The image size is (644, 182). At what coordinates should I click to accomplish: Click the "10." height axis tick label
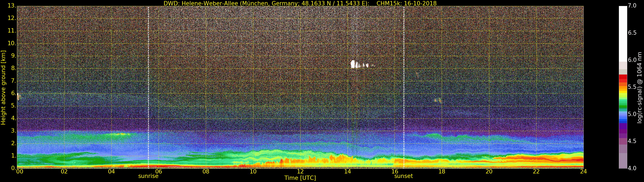(x=12, y=43)
